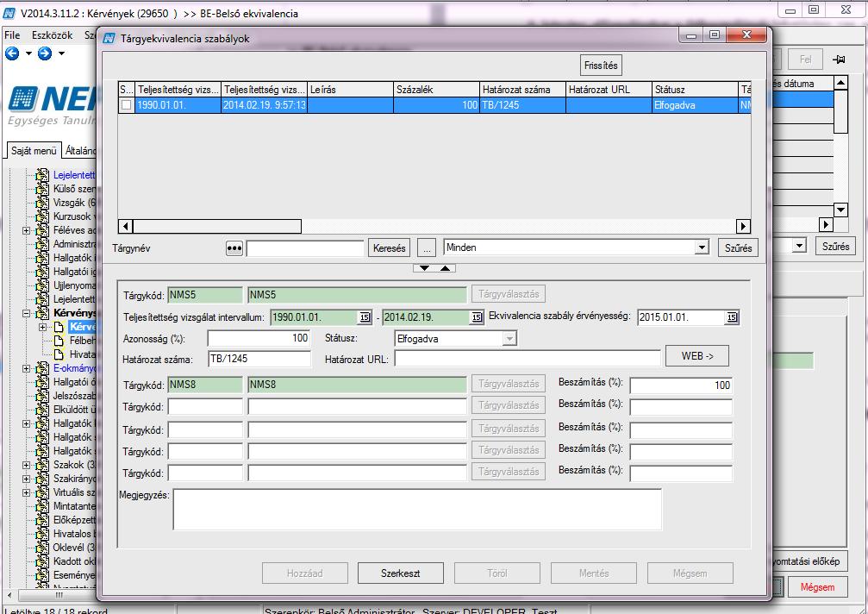Viewport: 868px width, 614px height.
Task: Open calendar picker next to 2014.02.19. date field
Action: (x=477, y=317)
